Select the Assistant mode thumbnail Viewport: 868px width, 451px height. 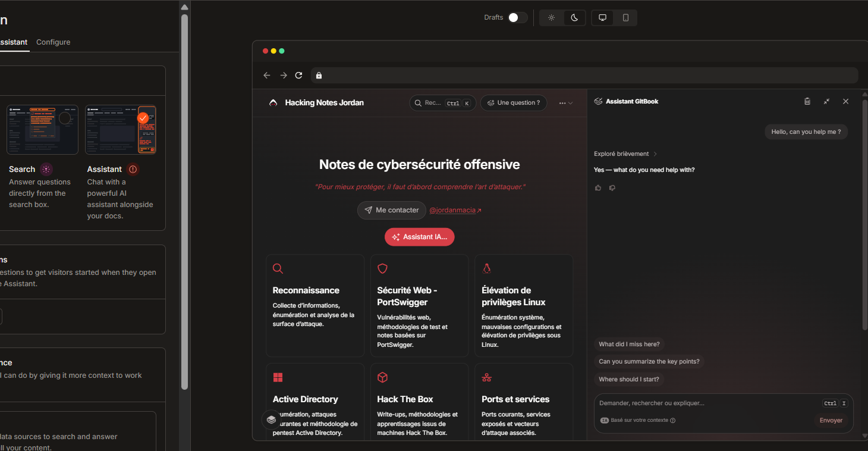[x=121, y=130]
